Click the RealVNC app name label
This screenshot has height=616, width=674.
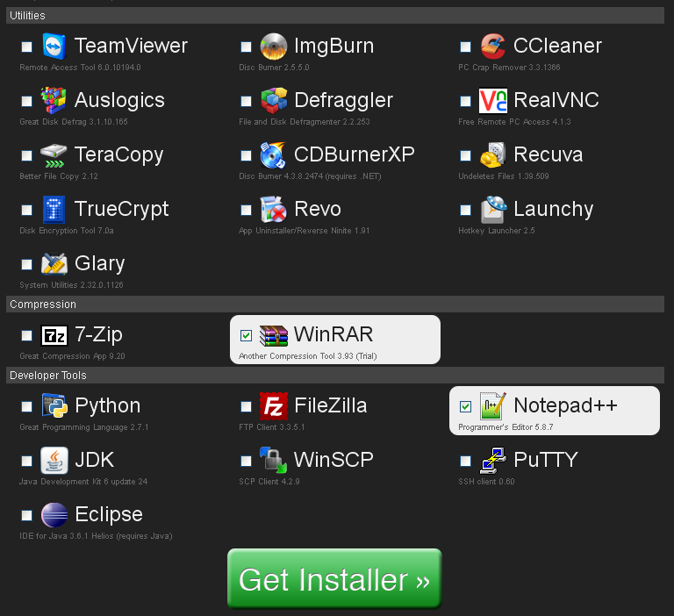click(556, 100)
